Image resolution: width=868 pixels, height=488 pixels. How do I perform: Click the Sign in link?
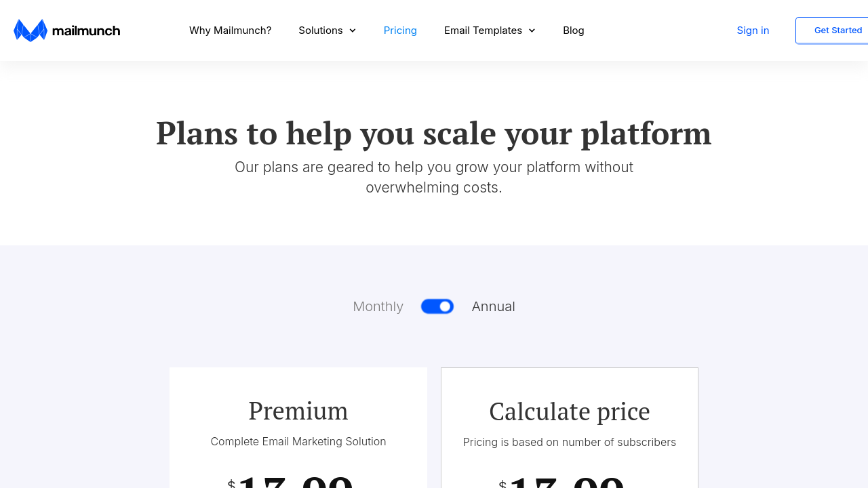pyautogui.click(x=753, y=30)
